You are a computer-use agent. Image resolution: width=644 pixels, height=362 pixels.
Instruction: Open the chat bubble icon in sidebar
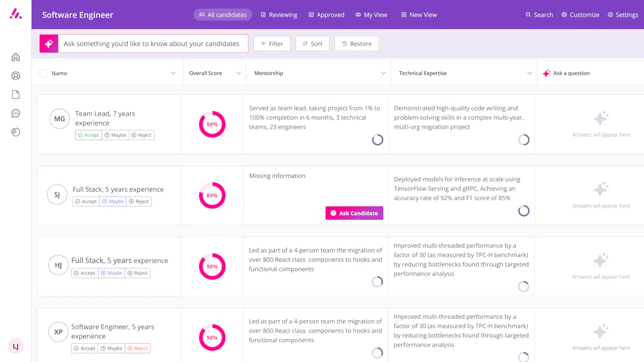16,113
